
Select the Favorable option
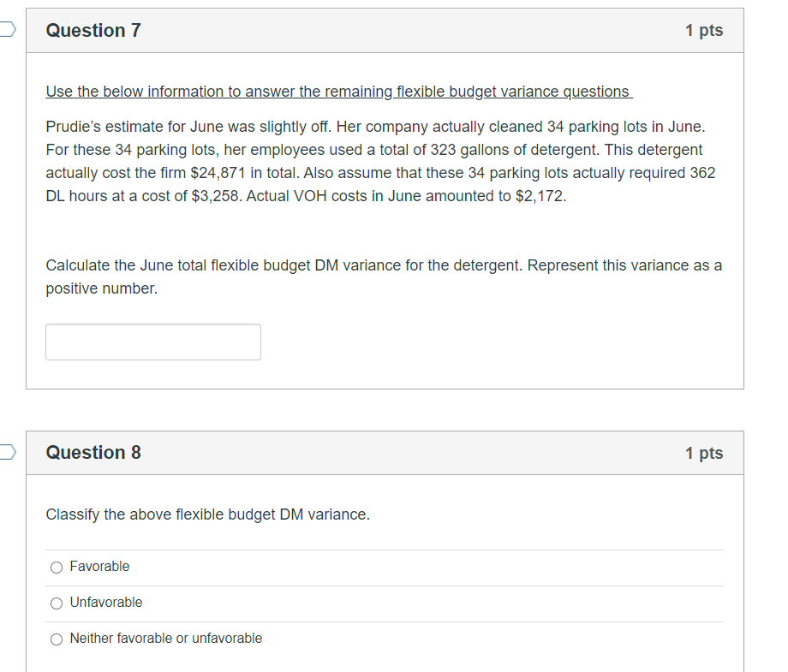[x=56, y=567]
